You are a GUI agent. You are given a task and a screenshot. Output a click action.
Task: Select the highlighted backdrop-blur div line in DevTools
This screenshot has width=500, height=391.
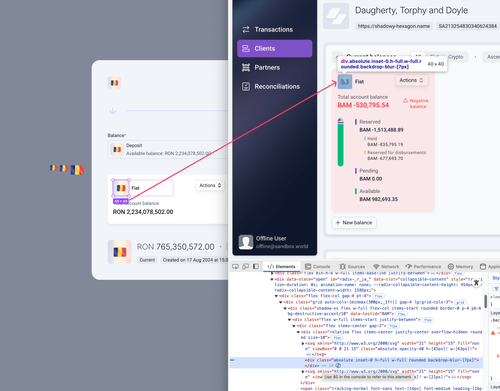[x=356, y=363]
